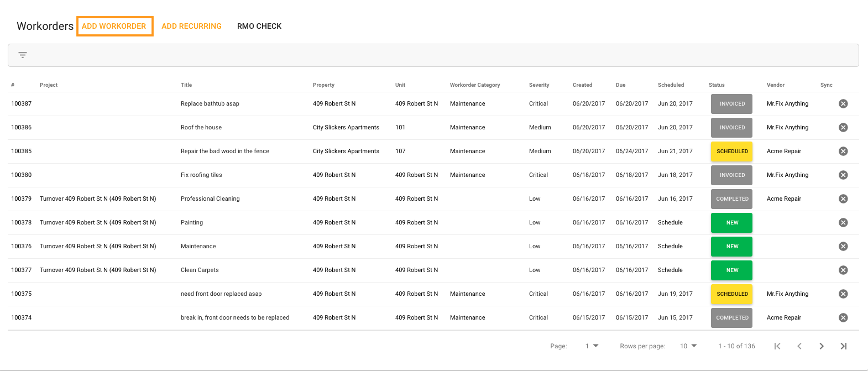Click sync icon for workorder 100378
The height and width of the screenshot is (371, 868).
point(843,222)
